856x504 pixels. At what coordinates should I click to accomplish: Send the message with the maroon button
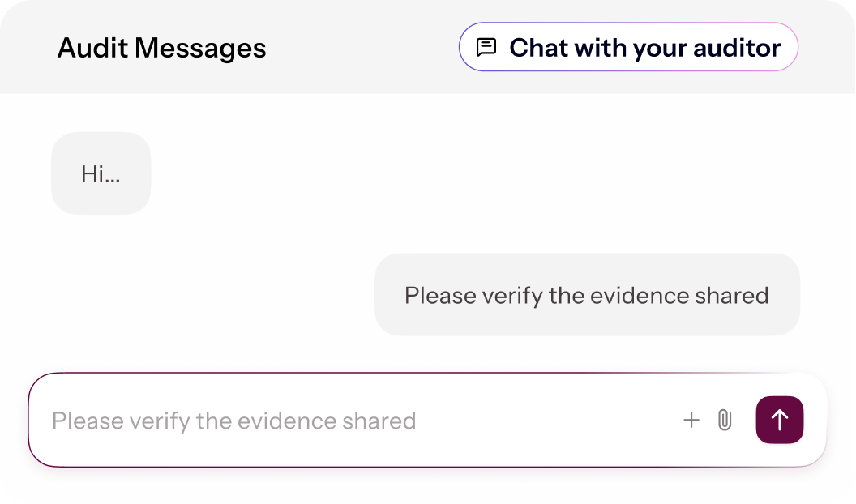click(x=779, y=420)
